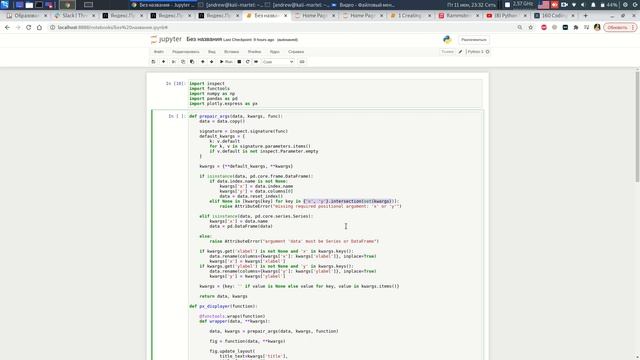The image size is (640, 360).
Task: Open the notifications bell in panel
Action: click(x=593, y=5)
